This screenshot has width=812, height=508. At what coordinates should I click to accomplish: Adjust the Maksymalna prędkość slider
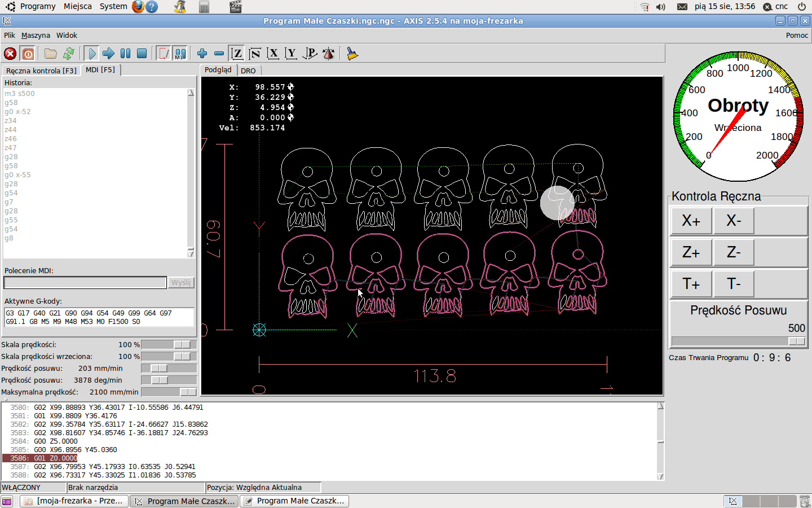(x=169, y=392)
